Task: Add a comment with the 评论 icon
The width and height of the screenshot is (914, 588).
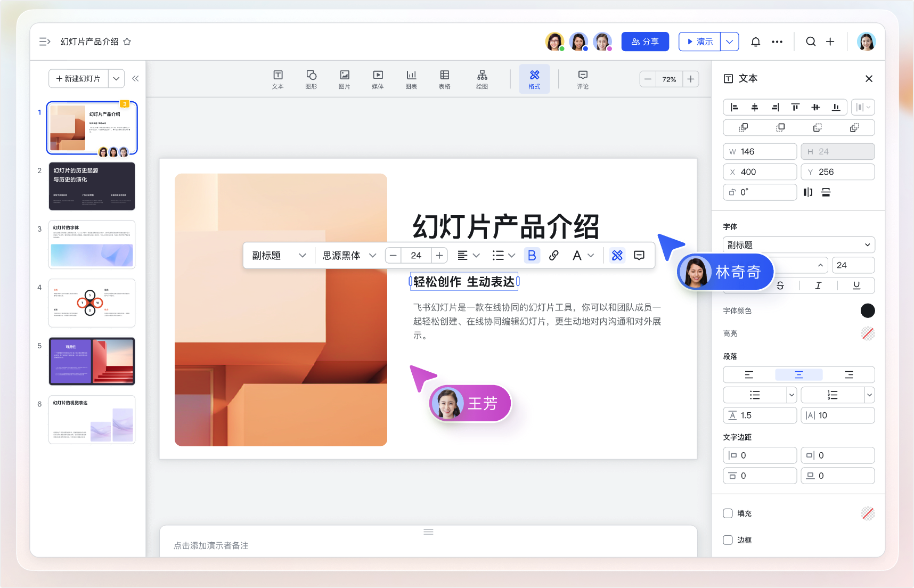Action: coord(583,79)
